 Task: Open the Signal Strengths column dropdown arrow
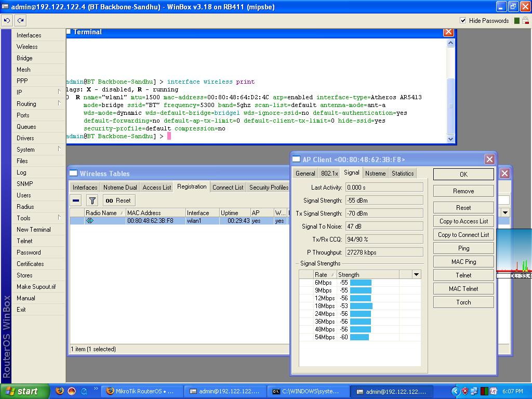pos(416,274)
